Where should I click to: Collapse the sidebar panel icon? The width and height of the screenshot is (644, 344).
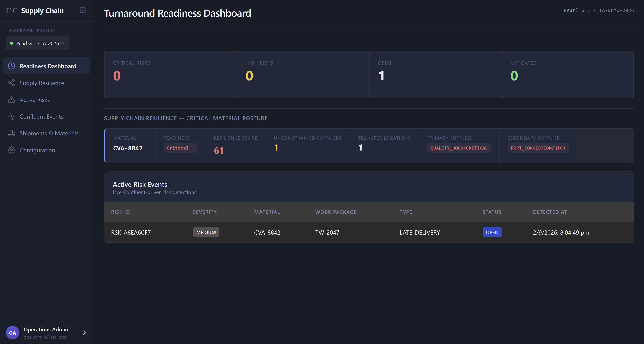click(83, 10)
